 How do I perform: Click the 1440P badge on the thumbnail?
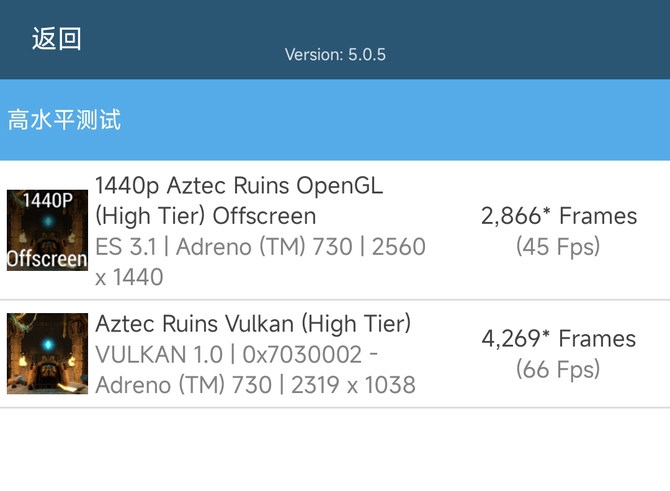47,200
